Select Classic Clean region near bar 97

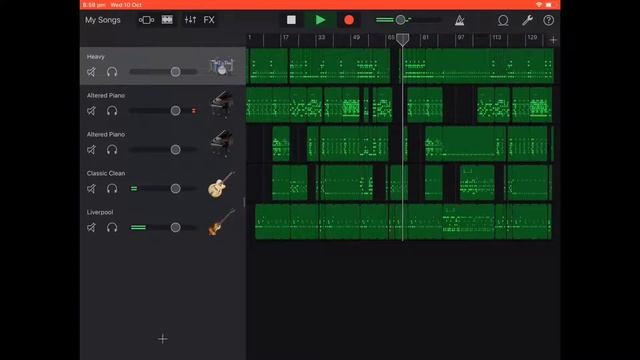477,182
